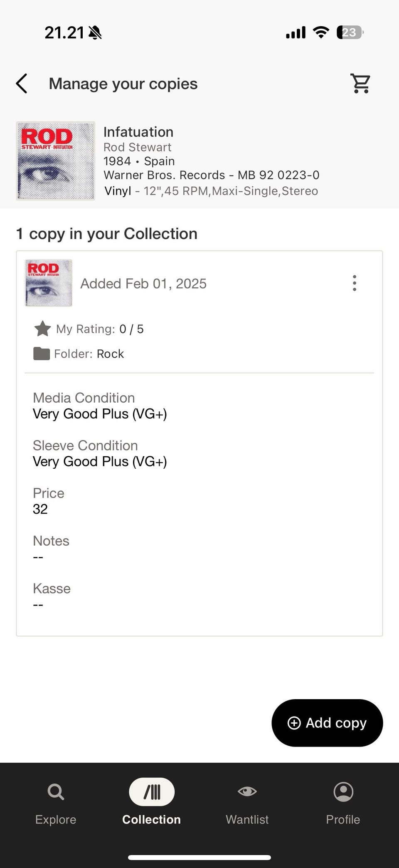Tap the My Rating 0 / 5 value
Image resolution: width=399 pixels, height=868 pixels.
coord(131,329)
